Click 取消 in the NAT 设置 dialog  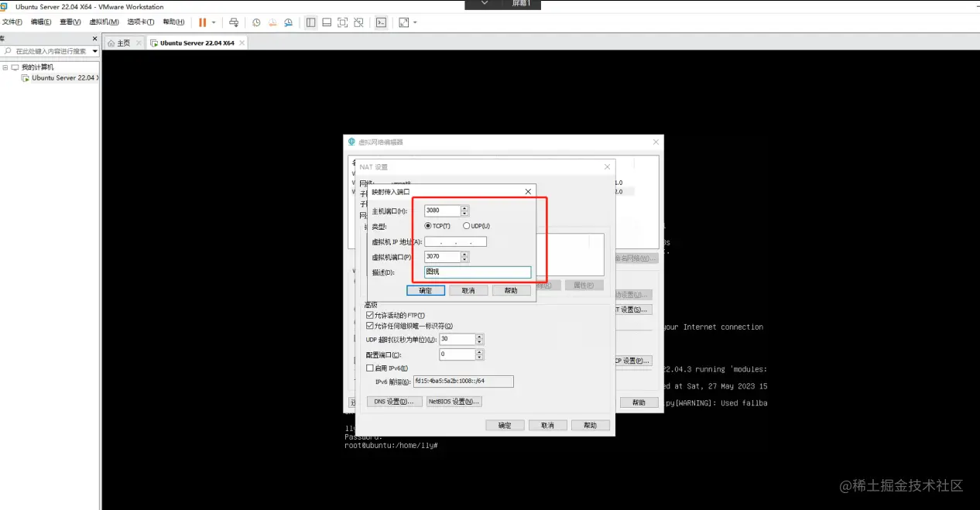click(547, 426)
